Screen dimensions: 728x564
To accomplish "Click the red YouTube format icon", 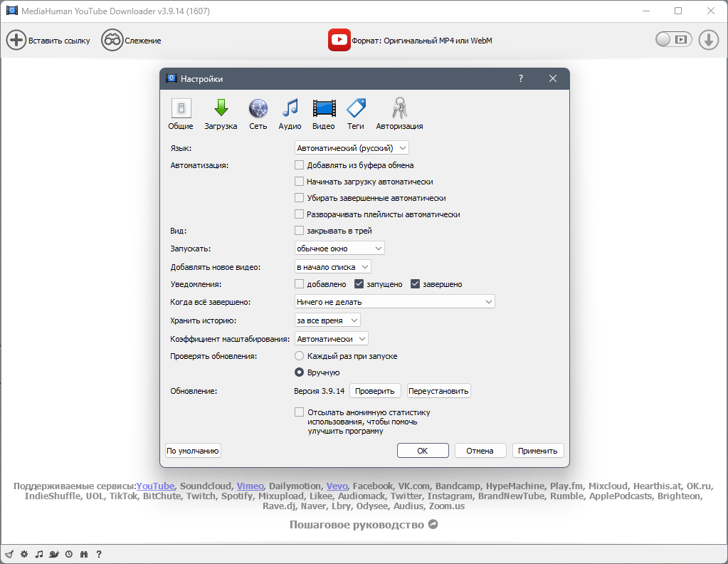I will (339, 40).
